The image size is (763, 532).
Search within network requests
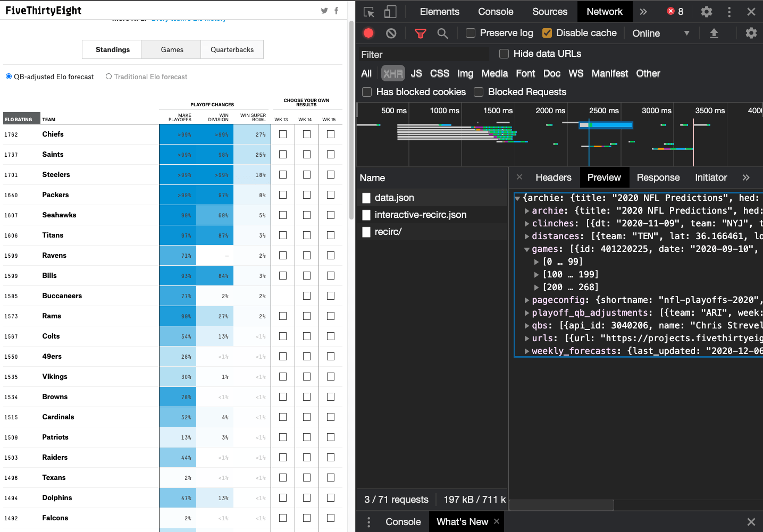pyautogui.click(x=443, y=32)
